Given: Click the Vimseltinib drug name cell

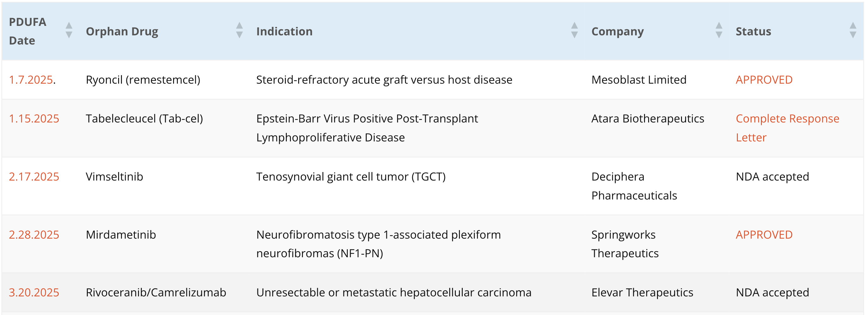Looking at the screenshot, I should (x=114, y=177).
